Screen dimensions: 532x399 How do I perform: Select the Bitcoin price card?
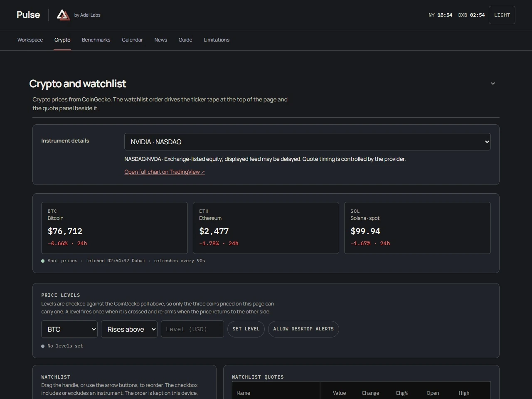114,228
